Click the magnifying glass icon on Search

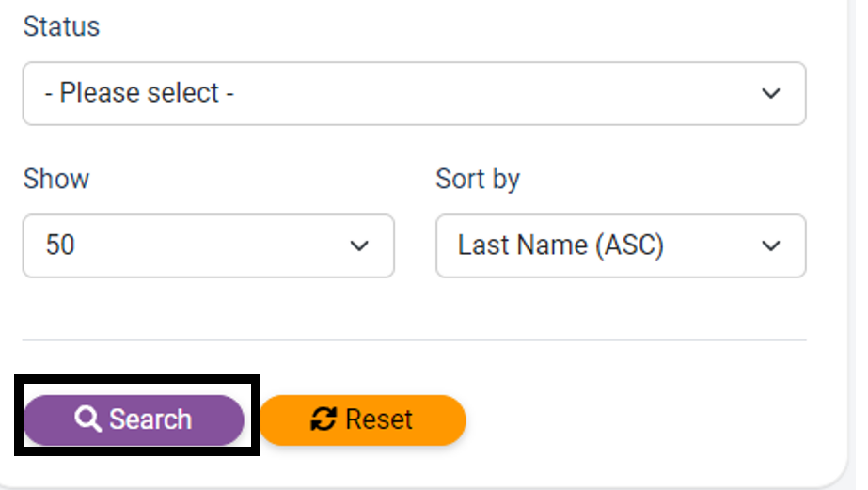[x=87, y=419]
